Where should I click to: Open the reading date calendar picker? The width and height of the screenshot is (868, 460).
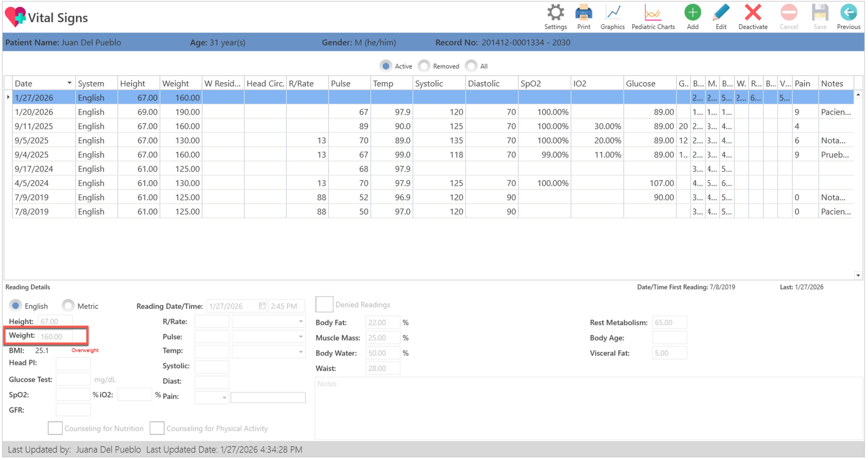(262, 306)
